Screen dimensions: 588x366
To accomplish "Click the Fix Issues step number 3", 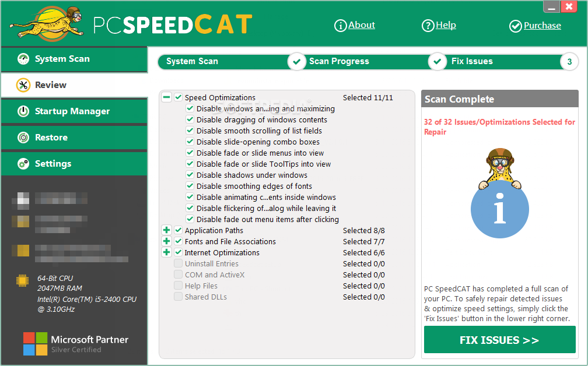I will coord(569,61).
